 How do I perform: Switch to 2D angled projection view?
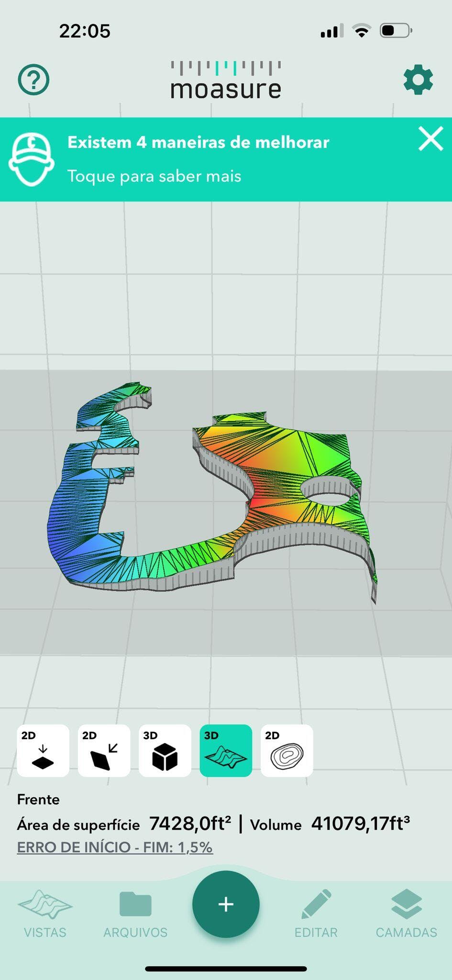coord(104,750)
